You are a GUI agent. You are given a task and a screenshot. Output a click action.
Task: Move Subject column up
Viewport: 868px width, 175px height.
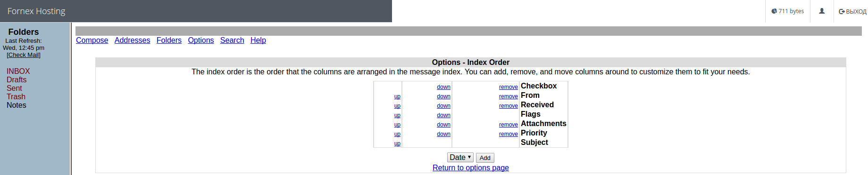[397, 143]
